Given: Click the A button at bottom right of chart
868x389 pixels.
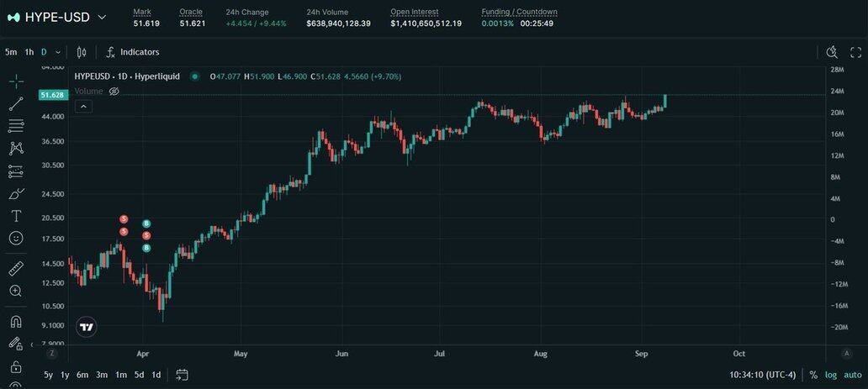Looking at the screenshot, I should pos(846,354).
